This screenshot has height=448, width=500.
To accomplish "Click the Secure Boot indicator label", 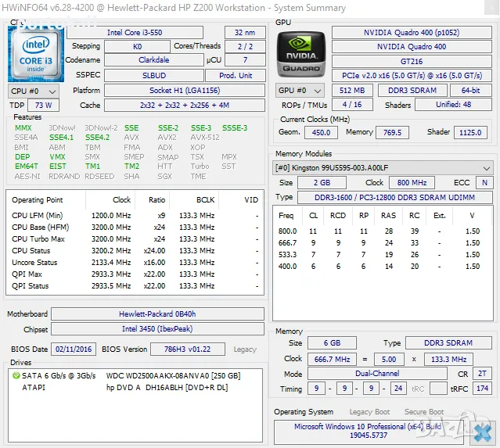I will [x=423, y=412].
